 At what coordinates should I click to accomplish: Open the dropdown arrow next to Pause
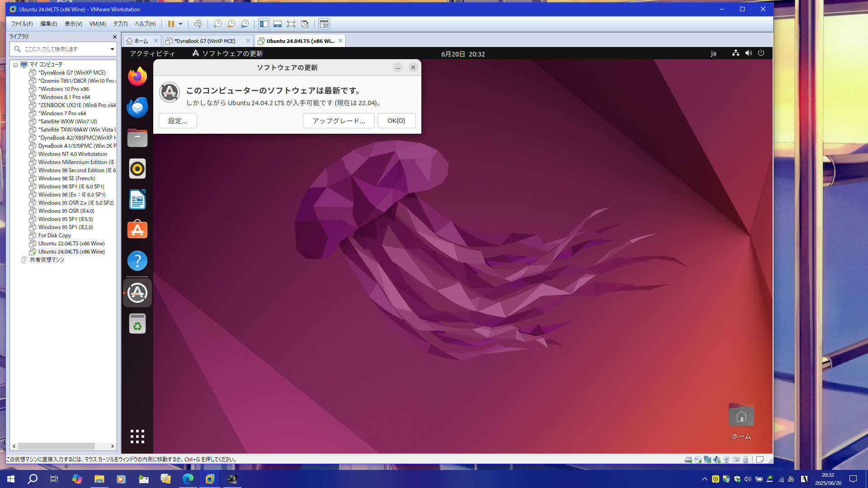pyautogui.click(x=180, y=24)
